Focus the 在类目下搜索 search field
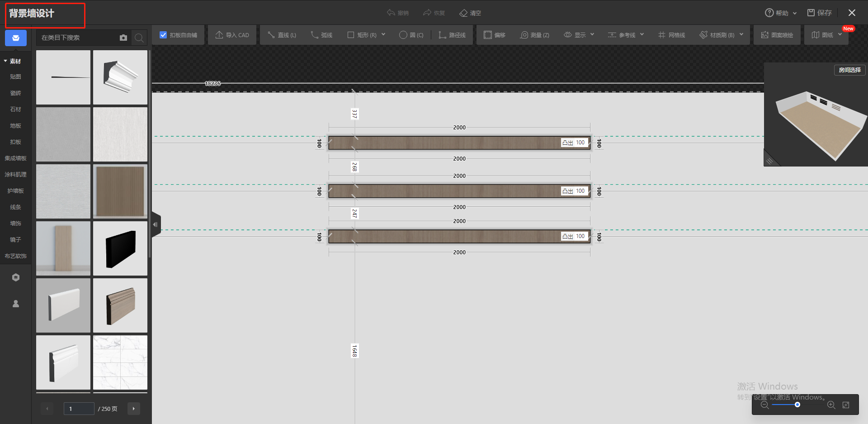This screenshot has height=424, width=868. 78,38
